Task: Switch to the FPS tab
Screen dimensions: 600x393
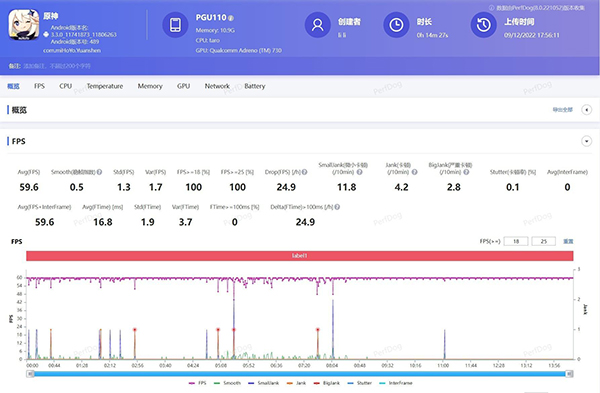Action: (39, 86)
